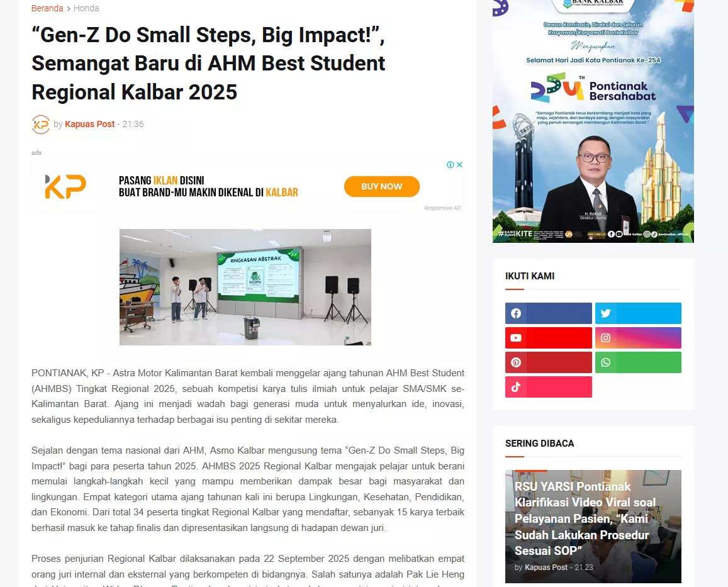Image resolution: width=728 pixels, height=587 pixels.
Task: Open the Instagram follow button
Action: coord(639,338)
